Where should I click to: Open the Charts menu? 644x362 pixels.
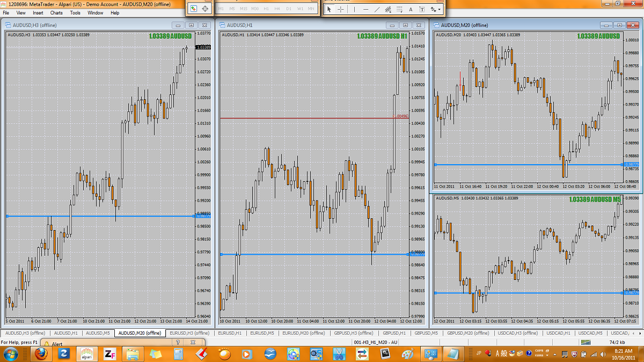(56, 12)
